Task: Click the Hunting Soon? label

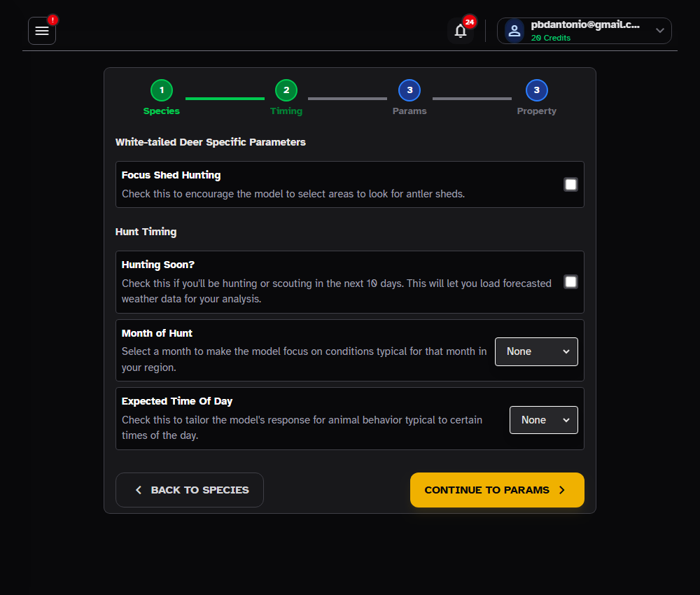Action: tap(158, 265)
